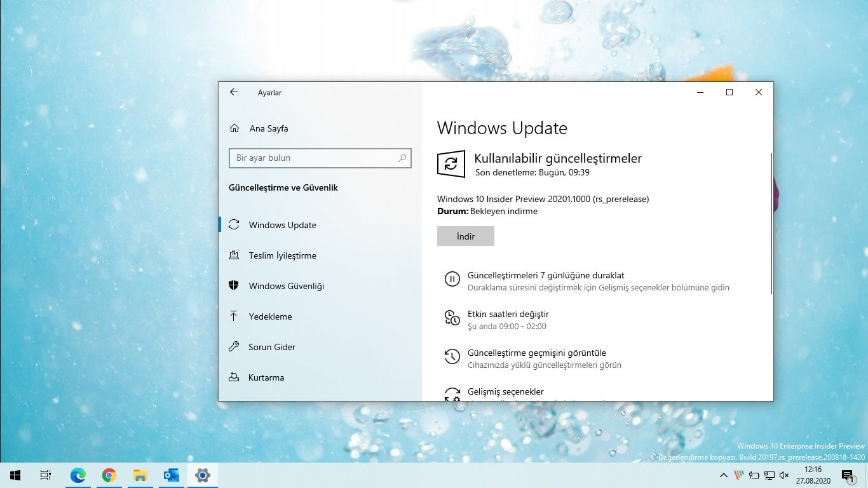Open Gelişmiş seçenekler
The height and width of the screenshot is (488, 868).
pos(506,391)
